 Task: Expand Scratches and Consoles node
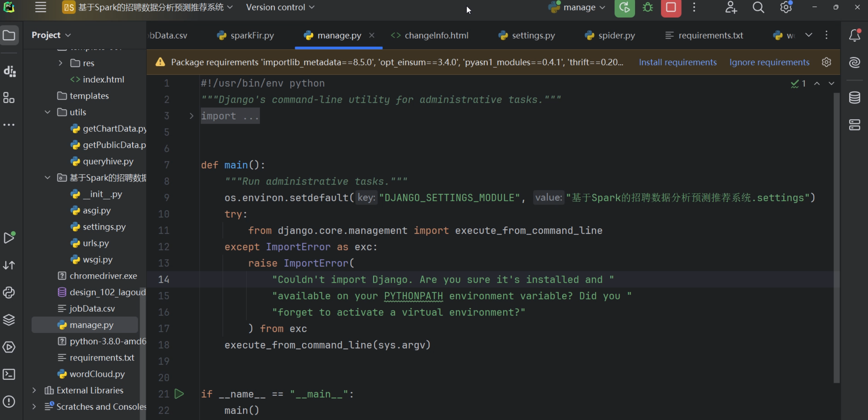pos(34,407)
